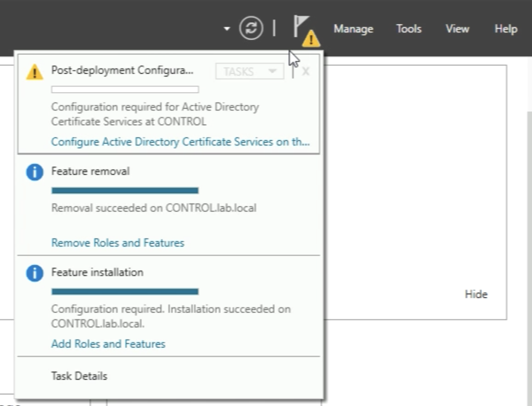Open the Add Roles and Features link
The image size is (532, 406).
pos(108,344)
